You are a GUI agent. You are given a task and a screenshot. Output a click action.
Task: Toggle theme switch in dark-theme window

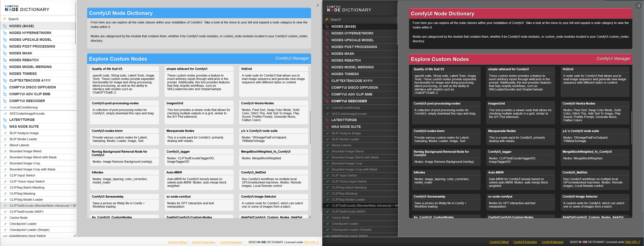pos(639,6)
